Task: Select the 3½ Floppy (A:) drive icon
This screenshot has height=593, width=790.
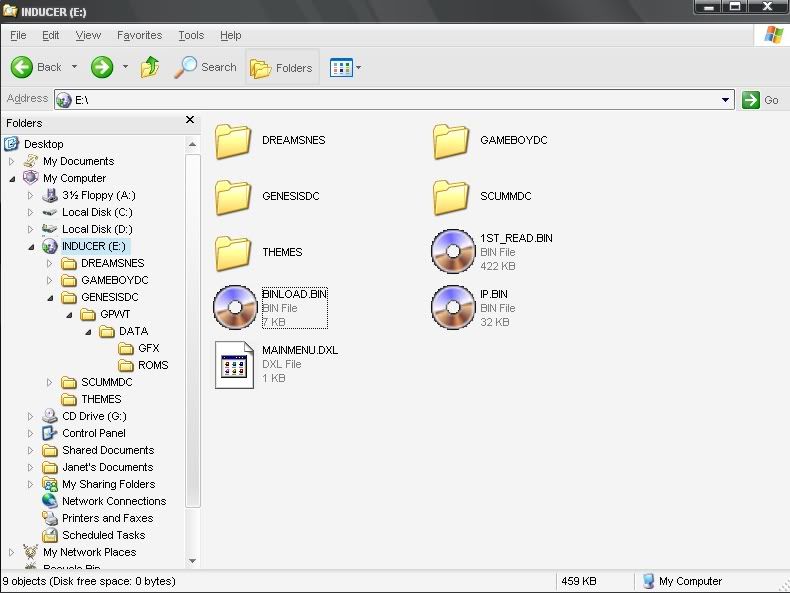Action: (49, 195)
